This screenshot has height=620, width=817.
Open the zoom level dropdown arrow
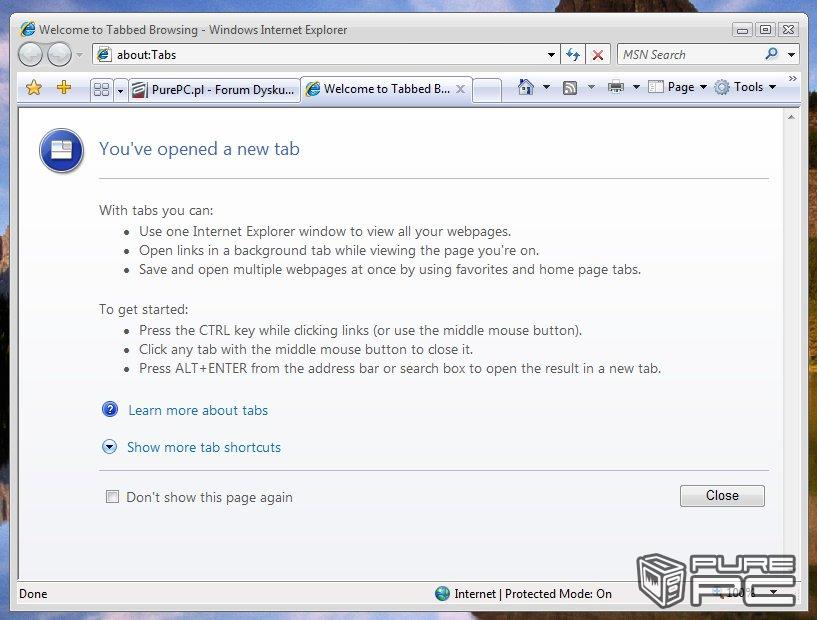[x=773, y=592]
